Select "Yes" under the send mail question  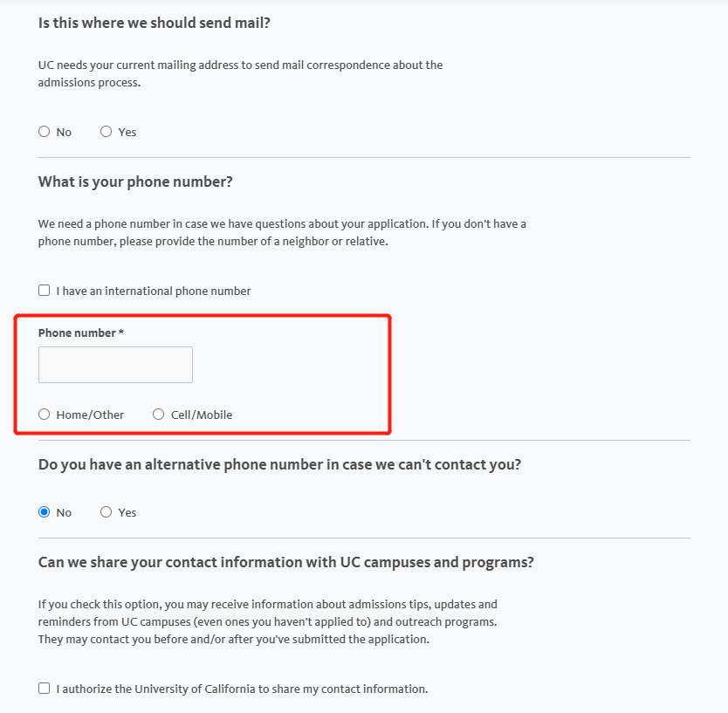click(x=106, y=132)
